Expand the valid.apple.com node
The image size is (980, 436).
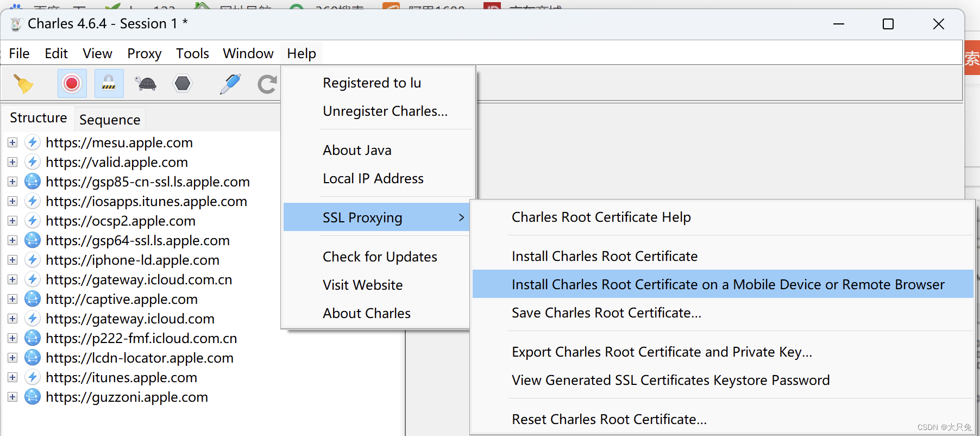point(12,162)
